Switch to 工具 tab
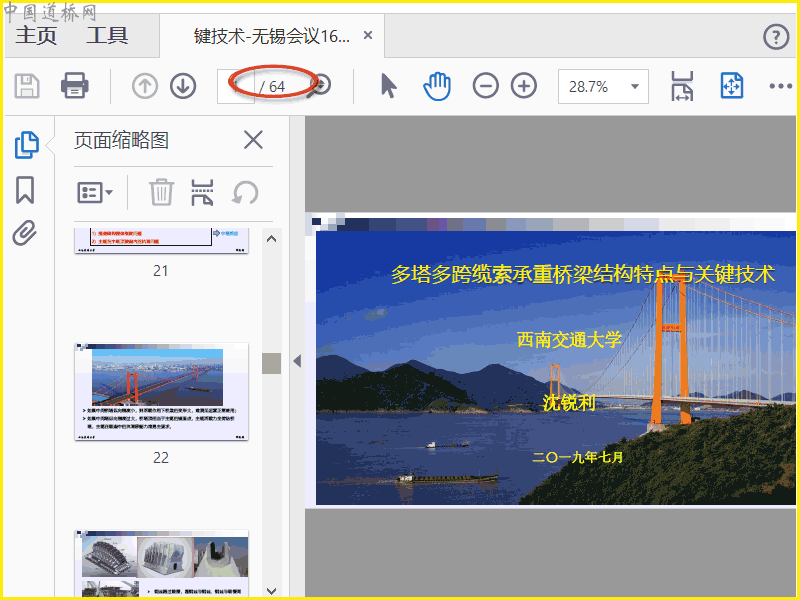This screenshot has width=800, height=600. coord(107,35)
